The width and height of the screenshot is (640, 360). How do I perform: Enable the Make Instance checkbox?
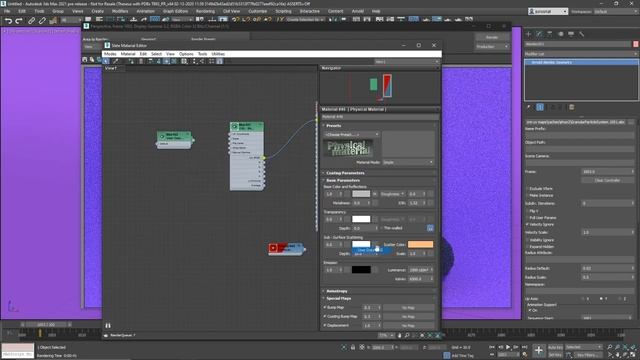pos(527,196)
